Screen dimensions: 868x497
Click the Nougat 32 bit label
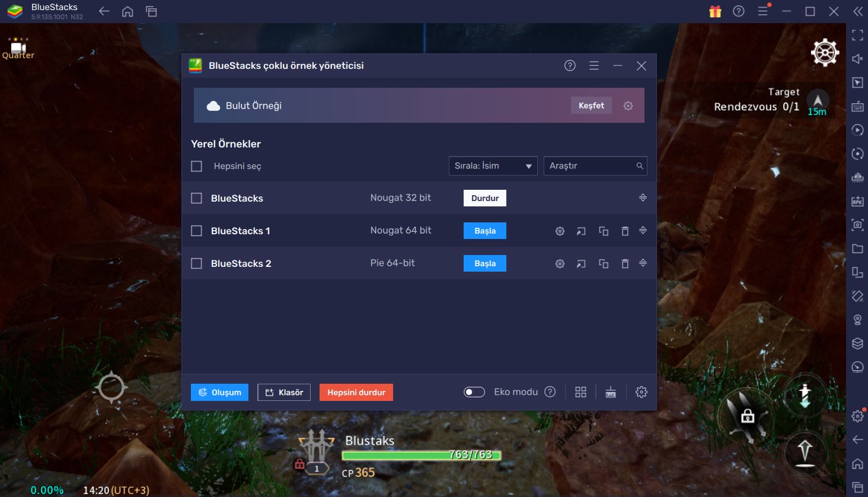click(x=401, y=197)
